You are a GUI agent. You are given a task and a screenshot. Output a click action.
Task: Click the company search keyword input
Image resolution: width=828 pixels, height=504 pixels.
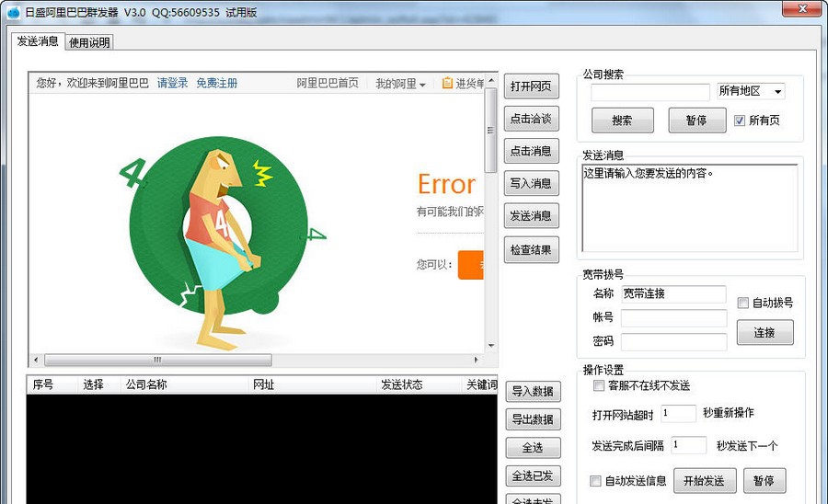tap(650, 92)
